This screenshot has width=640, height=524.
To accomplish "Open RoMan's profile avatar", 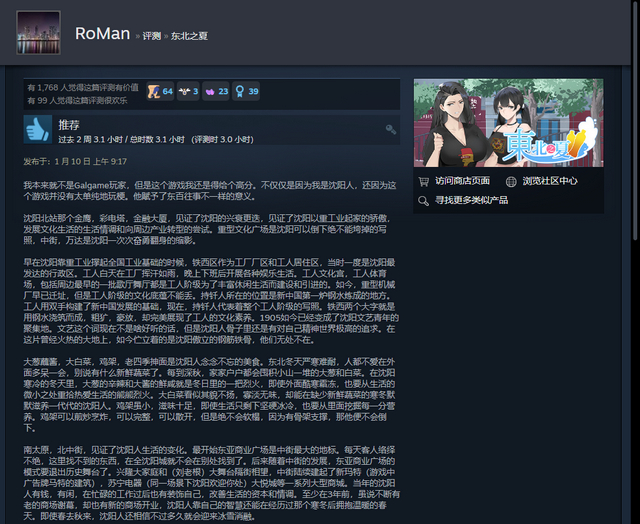I will 38,33.
